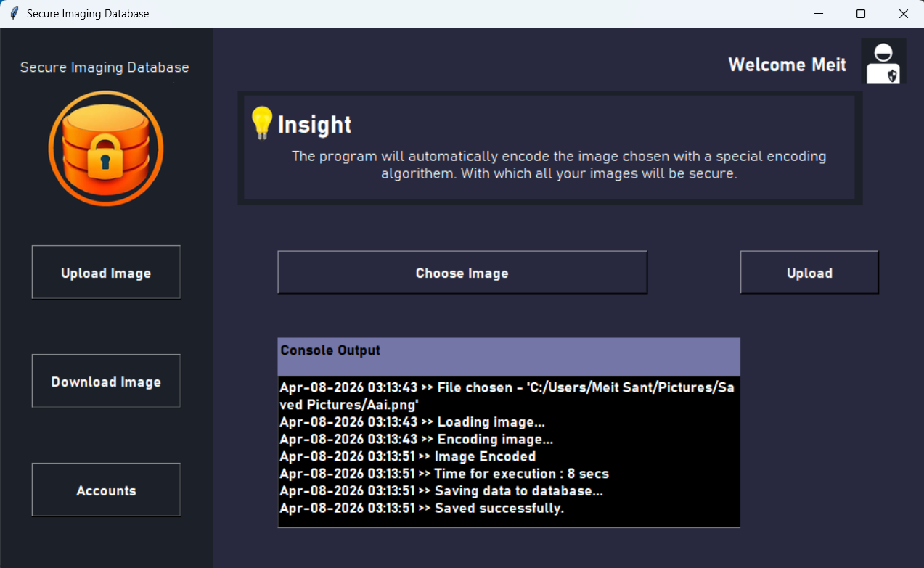Open the Upload Image section
924x568 pixels.
click(106, 273)
